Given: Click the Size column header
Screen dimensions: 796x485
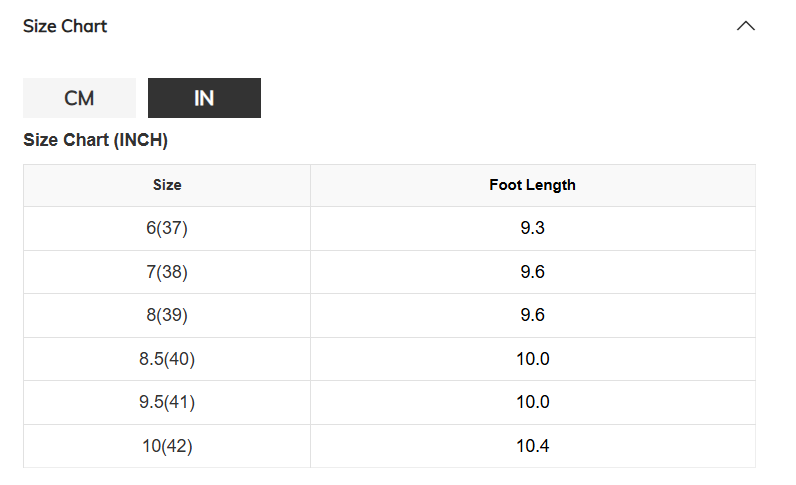Looking at the screenshot, I should pos(167,185).
